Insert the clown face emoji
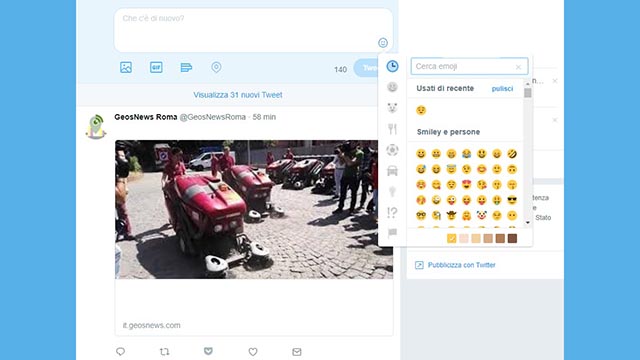This screenshot has width=640, height=360. click(x=482, y=215)
